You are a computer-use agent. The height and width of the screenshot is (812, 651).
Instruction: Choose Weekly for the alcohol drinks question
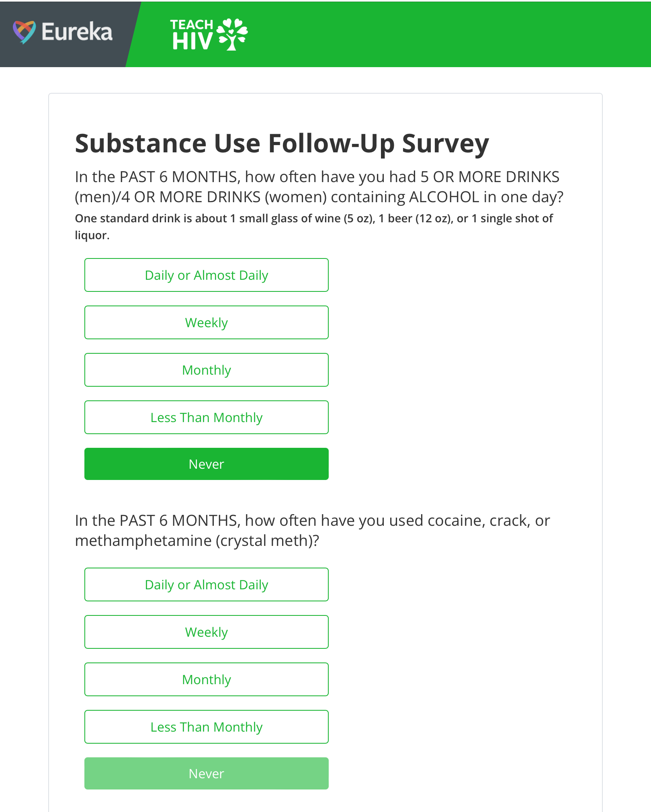[207, 322]
